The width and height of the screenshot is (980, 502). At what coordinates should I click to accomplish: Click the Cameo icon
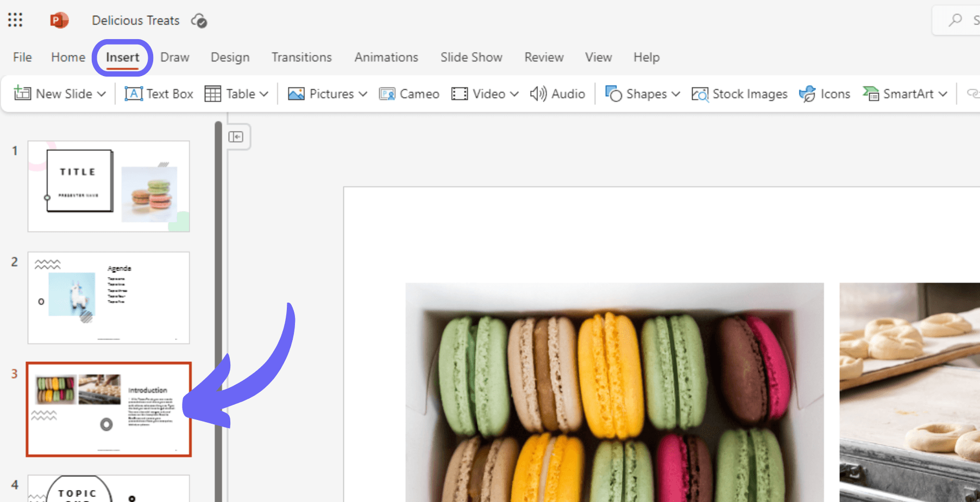387,94
